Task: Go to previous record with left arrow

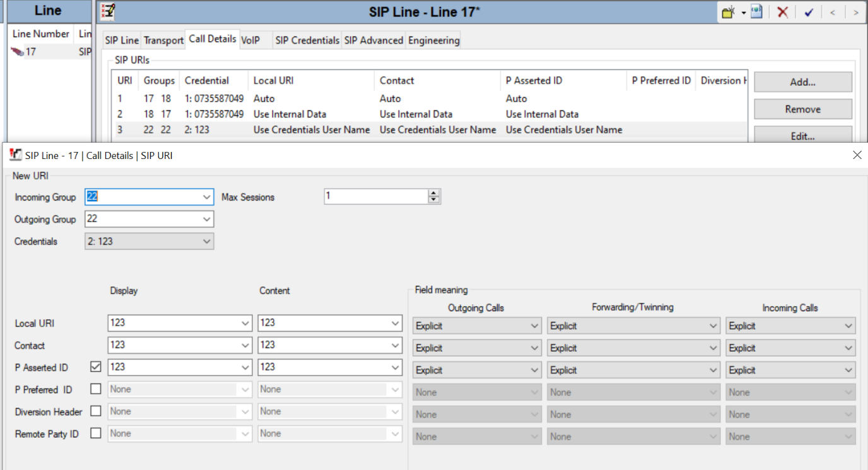Action: pyautogui.click(x=833, y=12)
